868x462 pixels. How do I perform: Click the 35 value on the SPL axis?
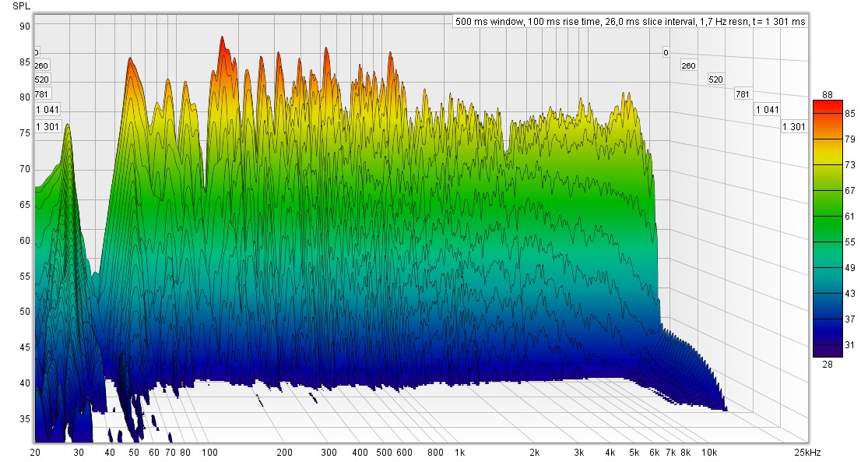coord(25,419)
